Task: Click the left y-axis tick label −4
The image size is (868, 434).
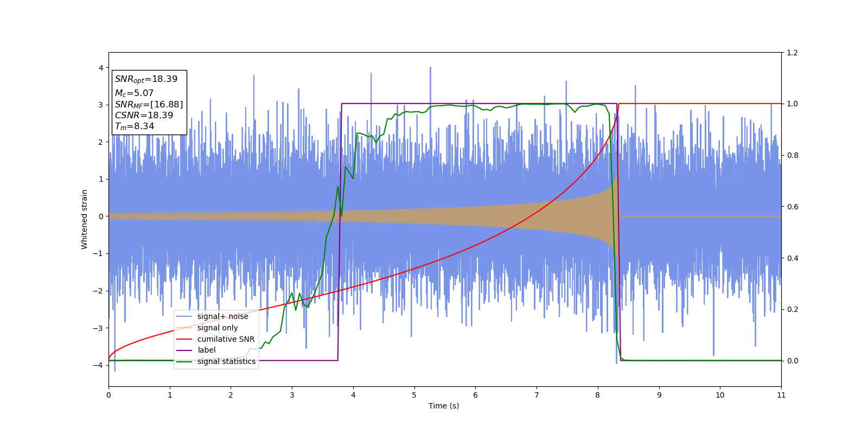Action: point(99,365)
